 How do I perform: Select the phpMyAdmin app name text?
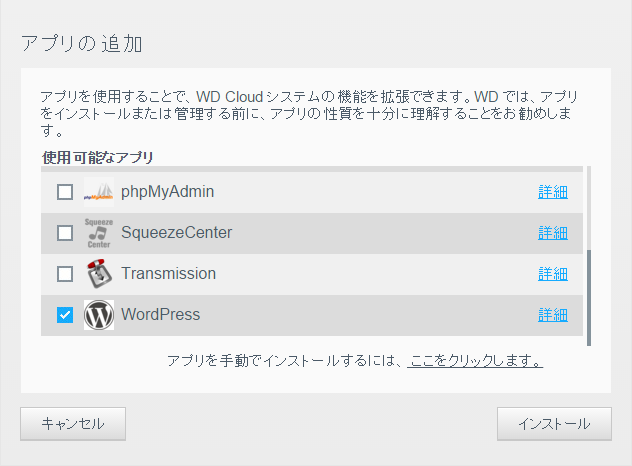[x=167, y=191]
